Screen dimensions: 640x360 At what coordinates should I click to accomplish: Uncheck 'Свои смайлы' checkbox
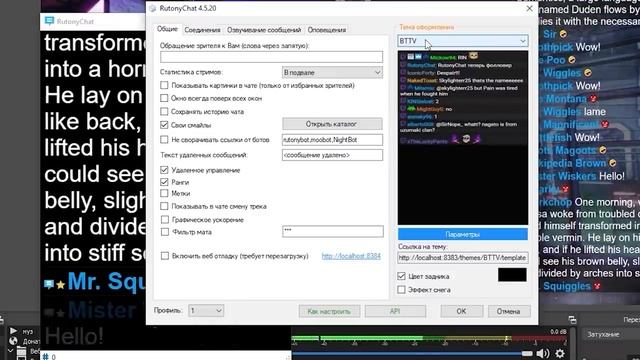pyautogui.click(x=164, y=125)
